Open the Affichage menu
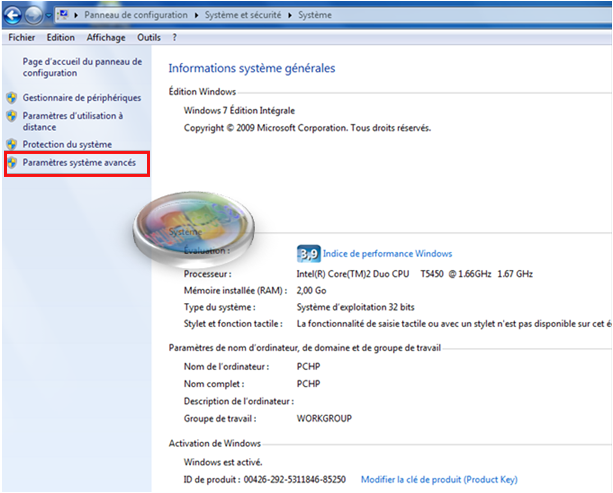The image size is (613, 493). point(106,38)
